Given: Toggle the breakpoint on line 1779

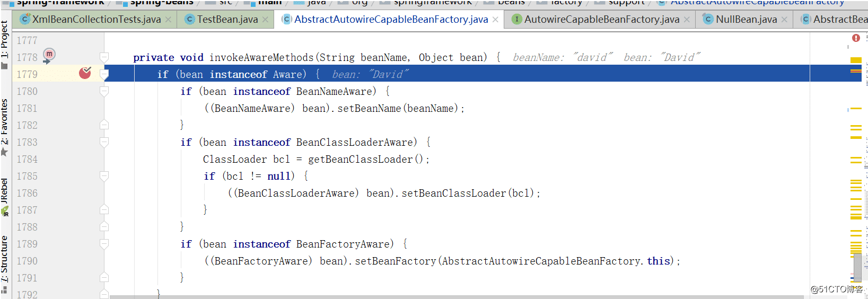Looking at the screenshot, I should point(85,73).
